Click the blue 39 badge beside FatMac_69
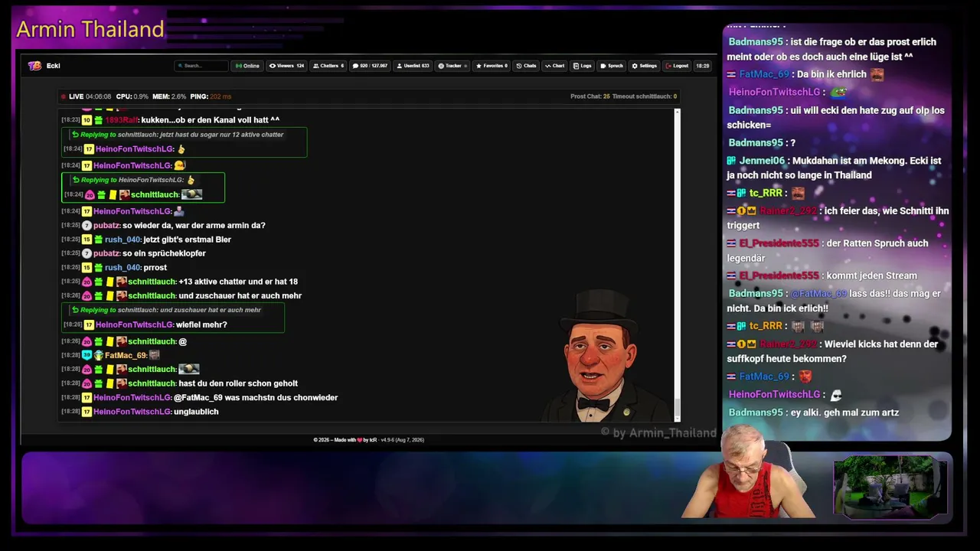980x551 pixels. (87, 355)
